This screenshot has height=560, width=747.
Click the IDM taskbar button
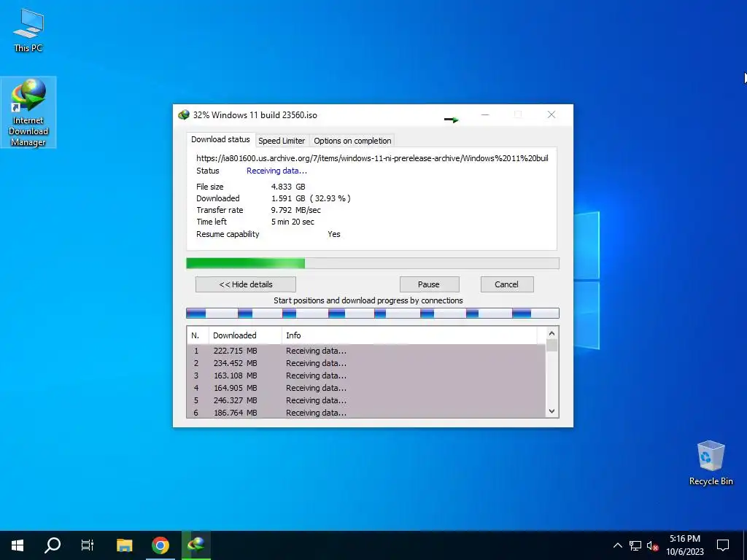click(196, 545)
